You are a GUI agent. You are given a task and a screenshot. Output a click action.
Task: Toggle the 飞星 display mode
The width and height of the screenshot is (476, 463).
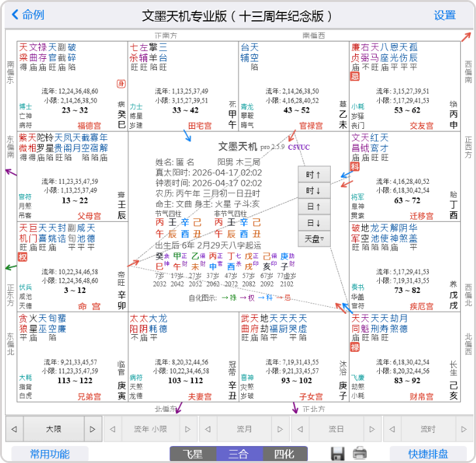(193, 454)
